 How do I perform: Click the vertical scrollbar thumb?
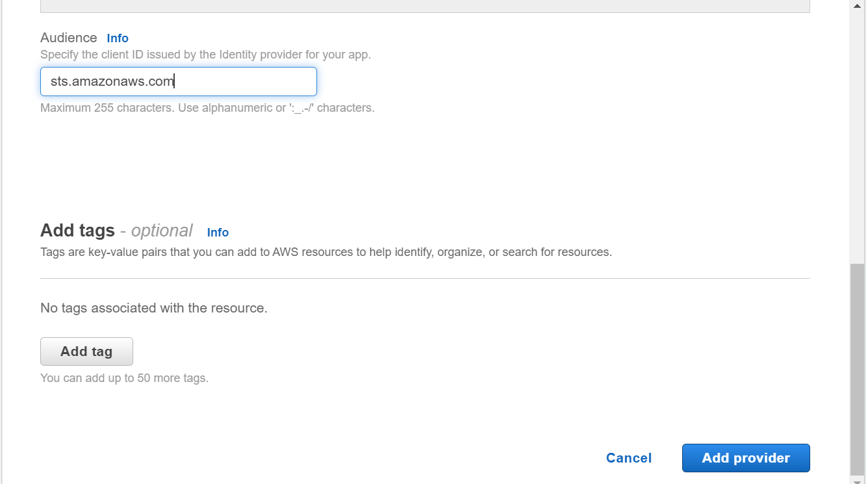pos(858,370)
